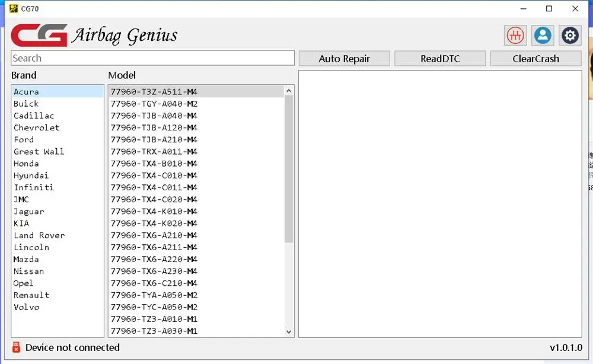Click the version v1.0.1.0 label

pos(566,347)
